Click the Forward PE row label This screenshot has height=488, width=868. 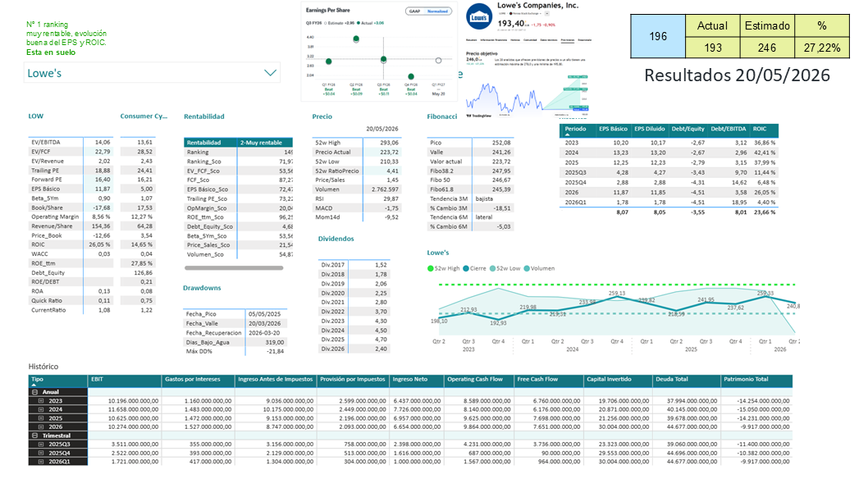[47, 180]
